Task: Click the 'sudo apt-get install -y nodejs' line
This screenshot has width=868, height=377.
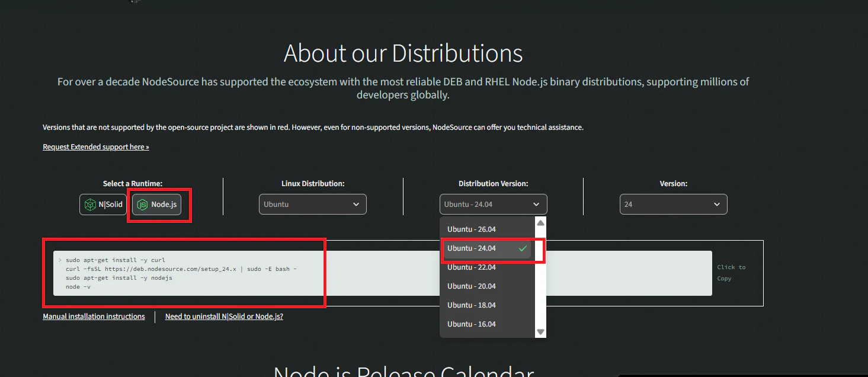Action: 119,278
